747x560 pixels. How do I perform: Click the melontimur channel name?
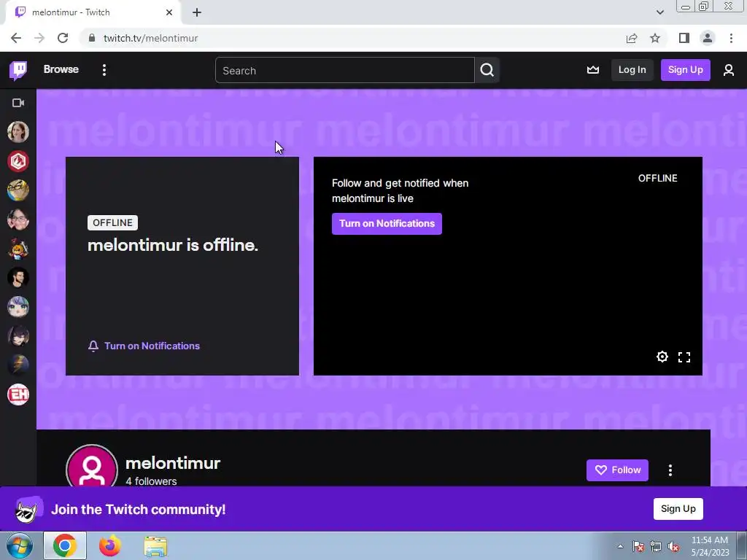[173, 463]
